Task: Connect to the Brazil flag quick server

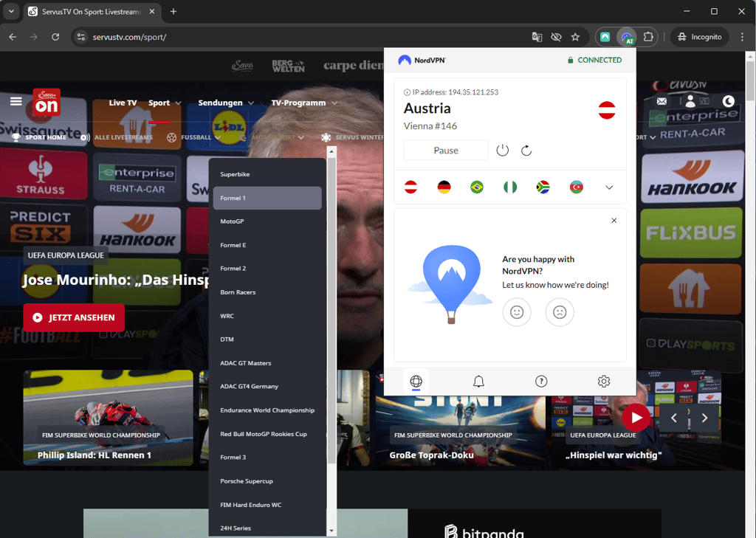Action: tap(477, 187)
